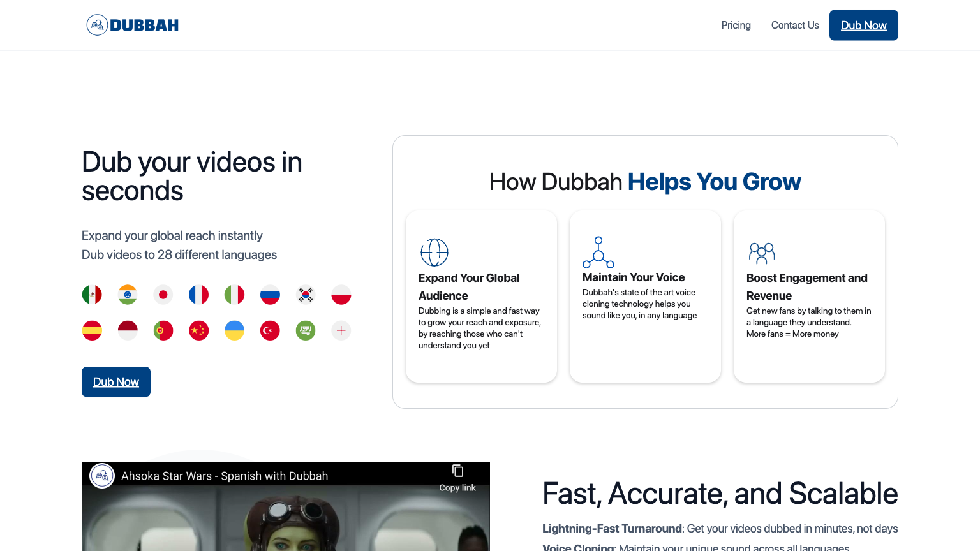Screen dimensions: 980x551
Task: Click the Turkey flag icon
Action: (x=270, y=330)
